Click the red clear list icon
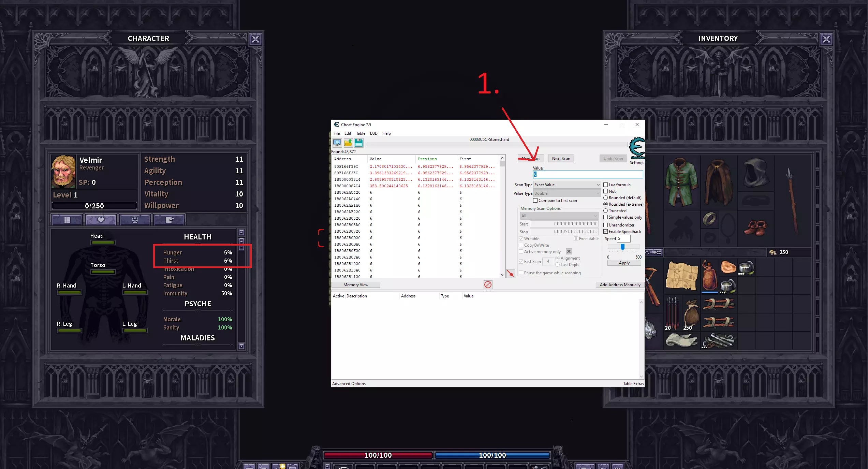This screenshot has width=868, height=469. [488, 284]
